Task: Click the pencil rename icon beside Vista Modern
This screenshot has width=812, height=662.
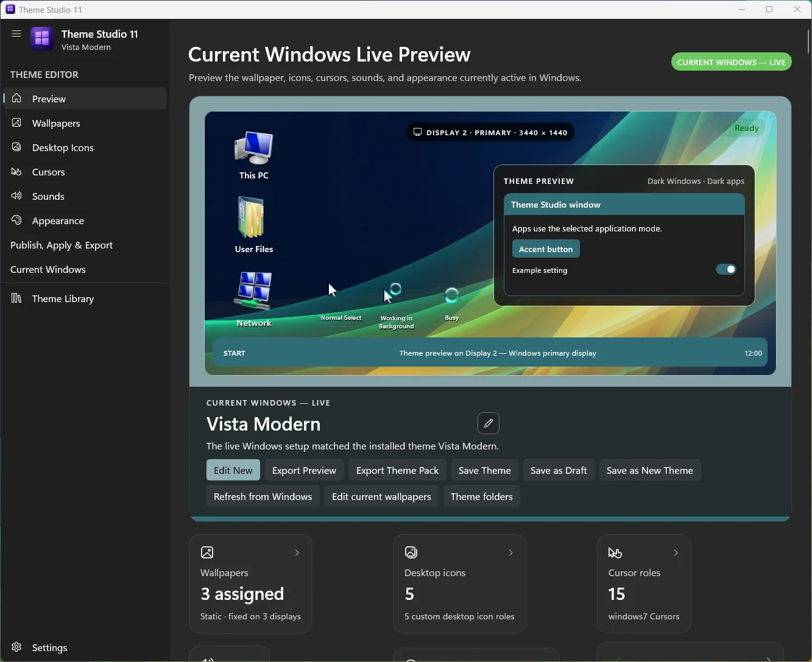Action: [x=489, y=423]
